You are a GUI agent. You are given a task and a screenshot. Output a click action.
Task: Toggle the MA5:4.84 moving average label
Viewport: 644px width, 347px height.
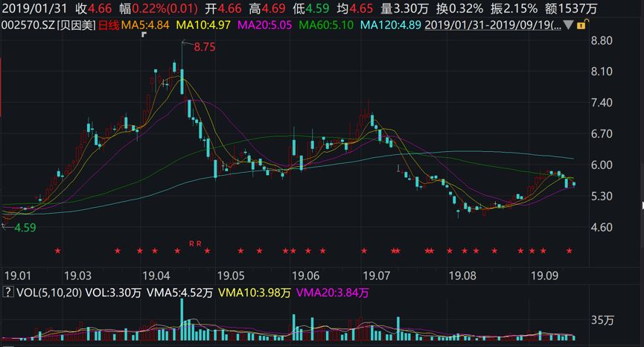click(x=146, y=26)
